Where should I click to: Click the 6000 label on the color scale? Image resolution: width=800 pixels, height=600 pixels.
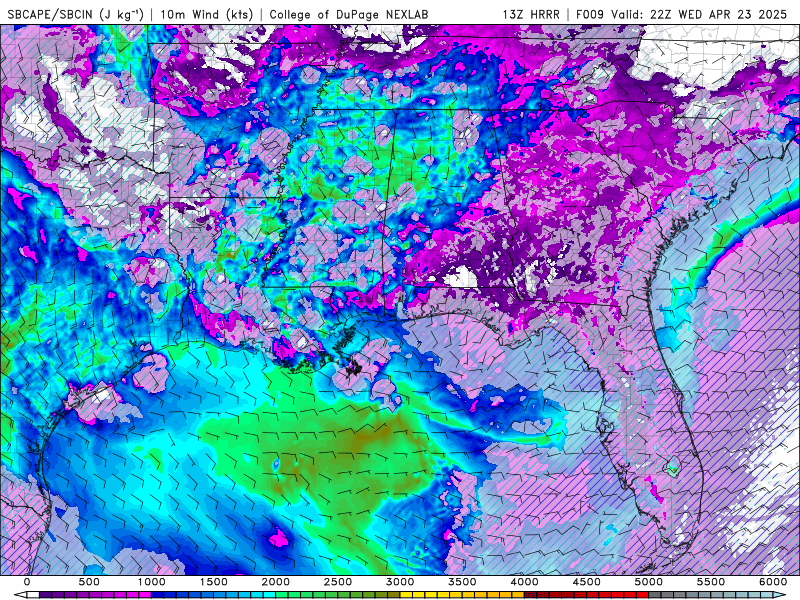click(x=773, y=582)
